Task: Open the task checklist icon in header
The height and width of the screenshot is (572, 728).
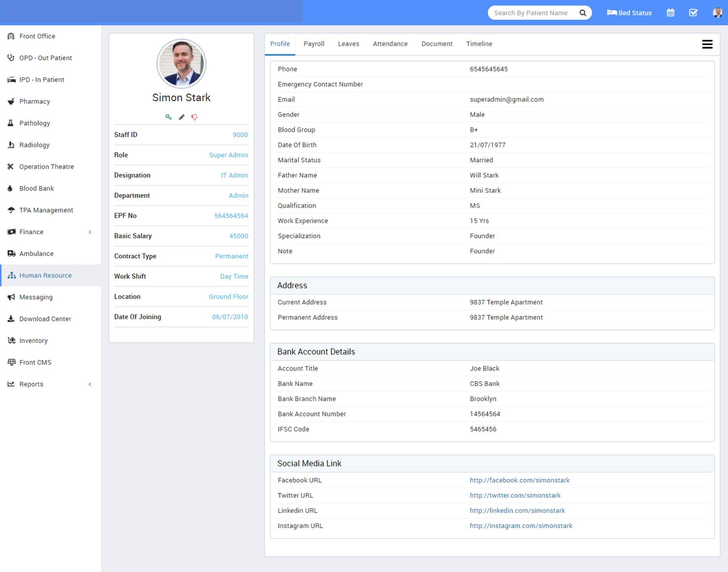Action: click(x=693, y=13)
